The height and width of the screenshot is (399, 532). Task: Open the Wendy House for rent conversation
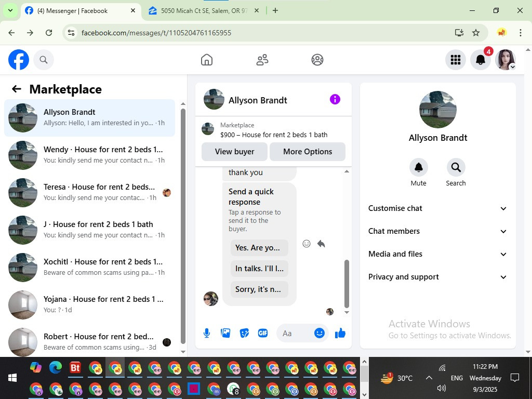[x=89, y=155]
